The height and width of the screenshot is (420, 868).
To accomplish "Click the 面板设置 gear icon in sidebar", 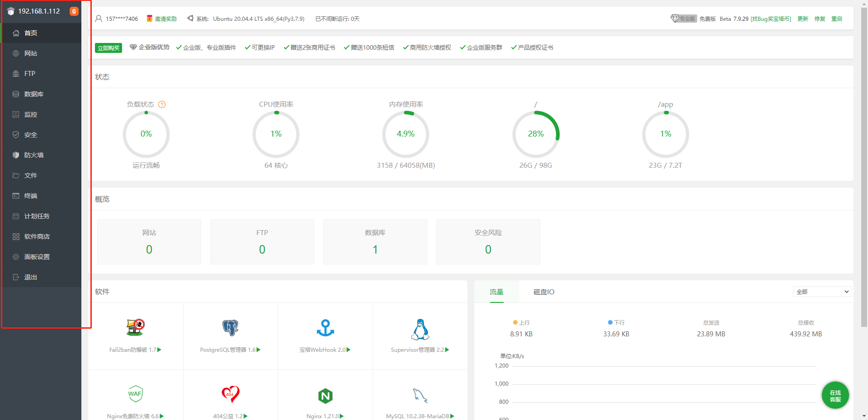I will tap(16, 257).
